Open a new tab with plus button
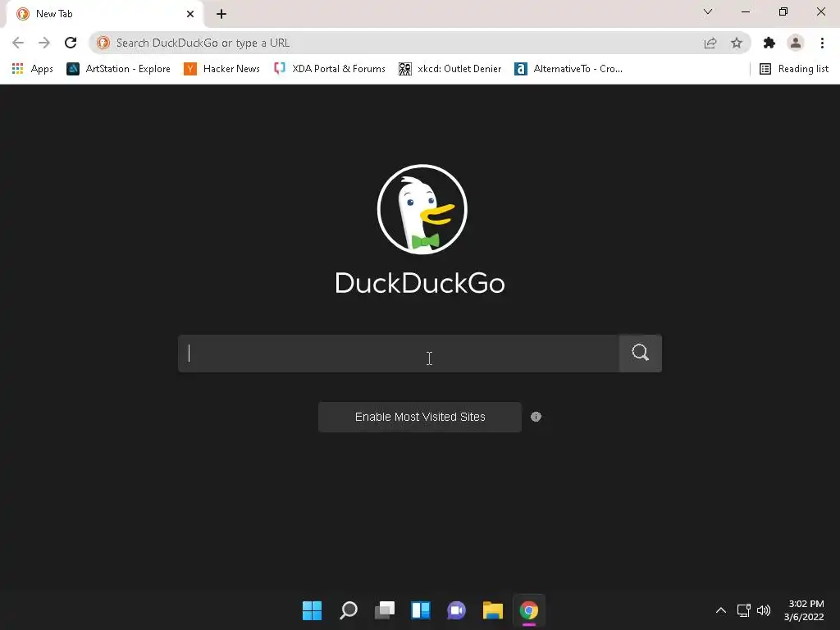The width and height of the screenshot is (840, 630). (221, 14)
